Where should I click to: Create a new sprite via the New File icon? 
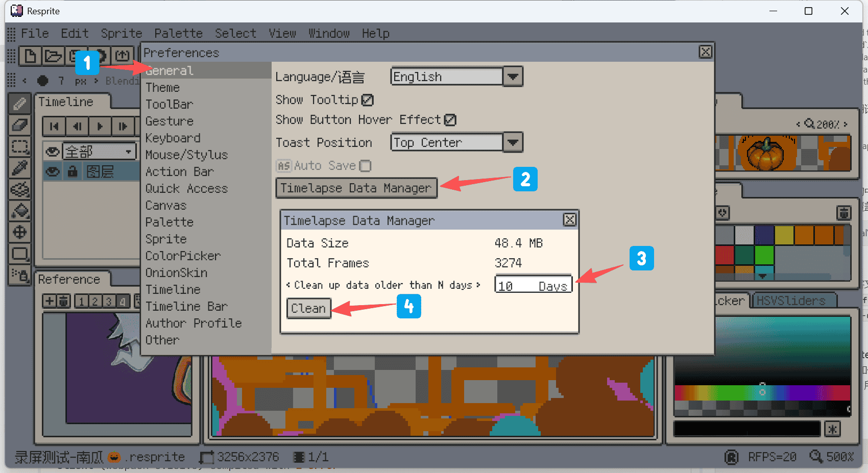pos(30,56)
